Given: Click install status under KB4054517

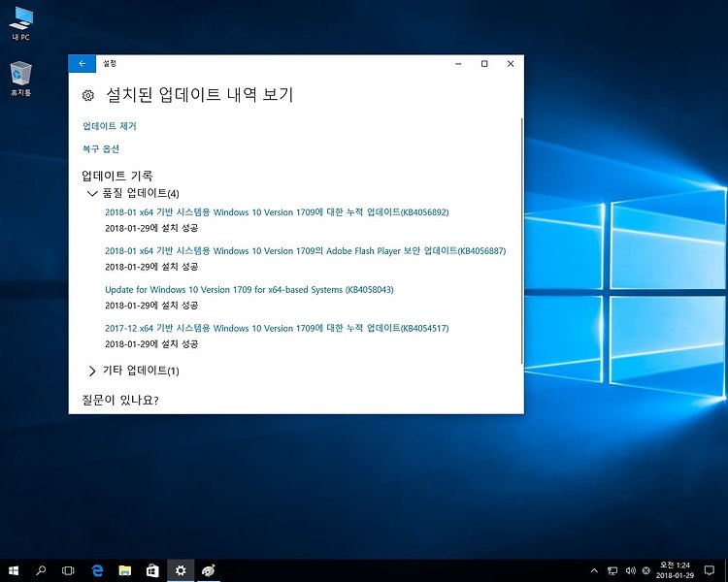Looking at the screenshot, I should [x=151, y=344].
